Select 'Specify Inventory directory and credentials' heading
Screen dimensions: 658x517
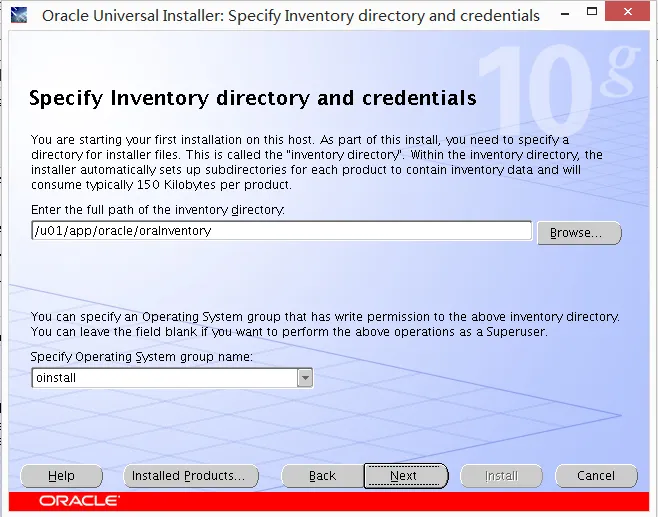253,98
